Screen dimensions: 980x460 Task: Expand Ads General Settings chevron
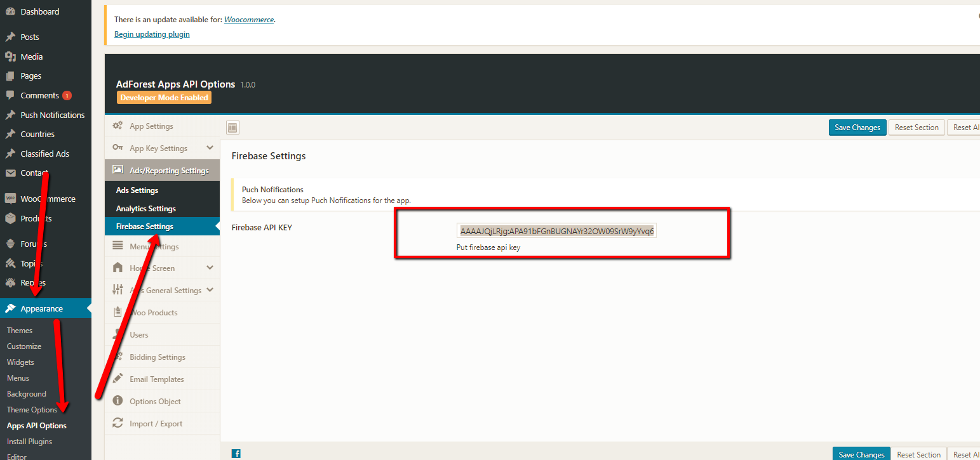click(x=210, y=290)
